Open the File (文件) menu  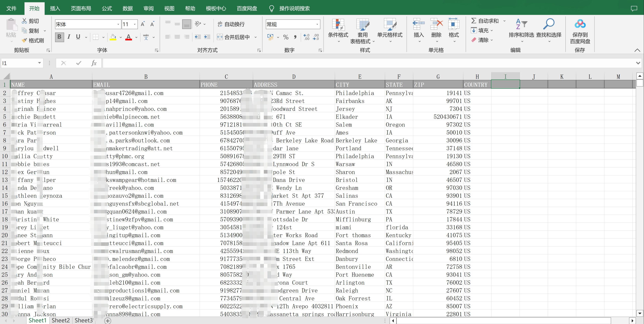(11, 8)
